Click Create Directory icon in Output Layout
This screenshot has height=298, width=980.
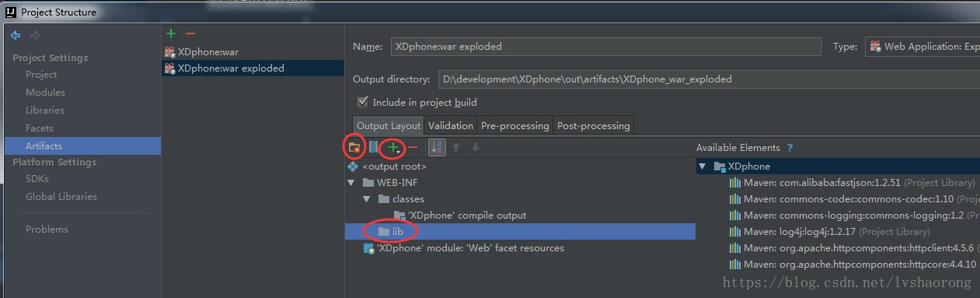354,146
